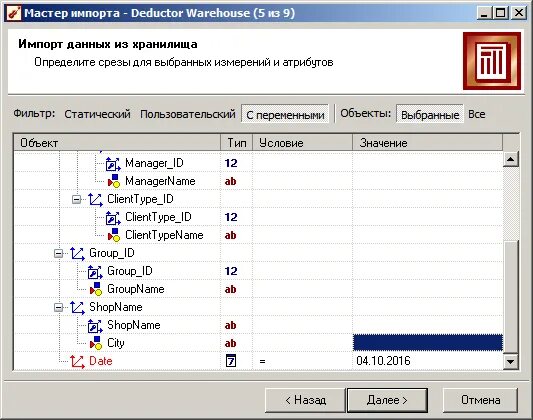Click the child Group_ID key icon

tap(95, 272)
